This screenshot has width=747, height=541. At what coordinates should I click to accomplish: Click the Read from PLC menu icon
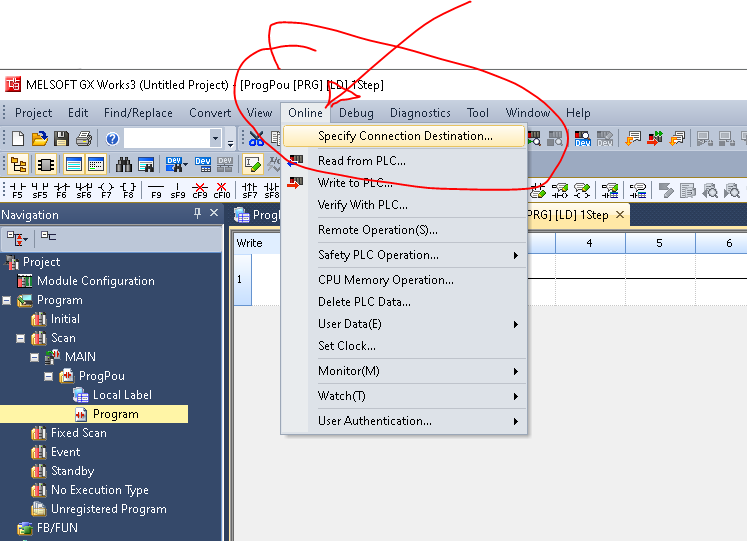tap(295, 161)
